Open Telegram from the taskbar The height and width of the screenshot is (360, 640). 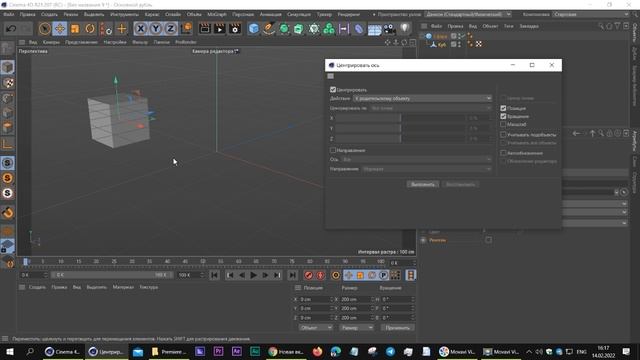point(390,352)
